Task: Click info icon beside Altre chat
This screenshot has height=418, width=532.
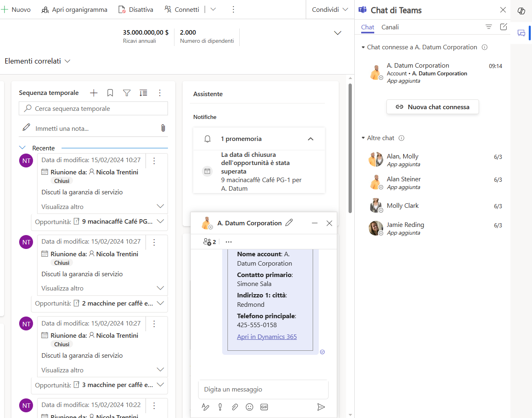Action: (x=402, y=138)
